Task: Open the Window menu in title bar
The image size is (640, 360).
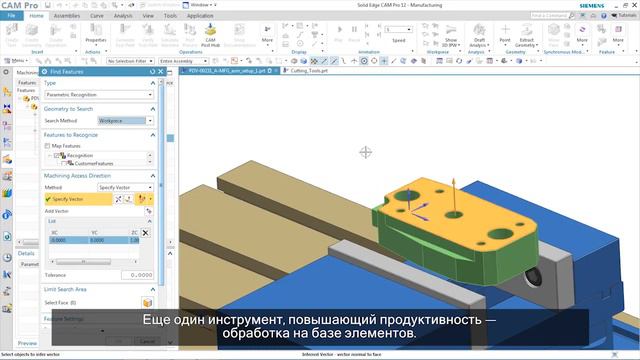Action: pyautogui.click(x=200, y=5)
